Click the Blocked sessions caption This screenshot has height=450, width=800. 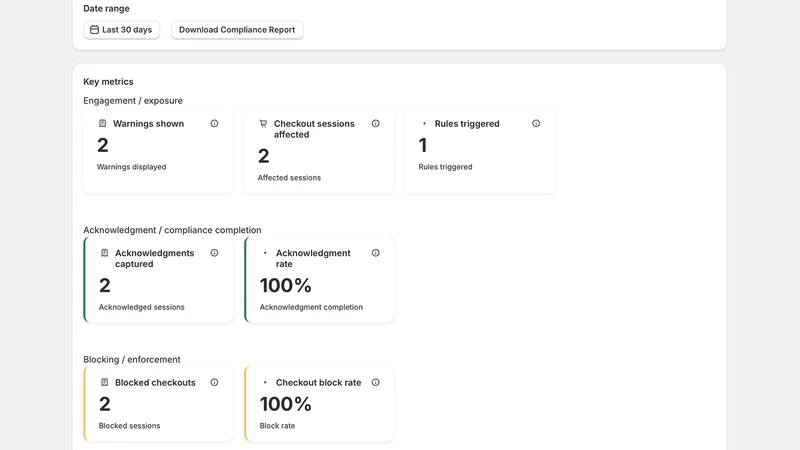click(129, 426)
